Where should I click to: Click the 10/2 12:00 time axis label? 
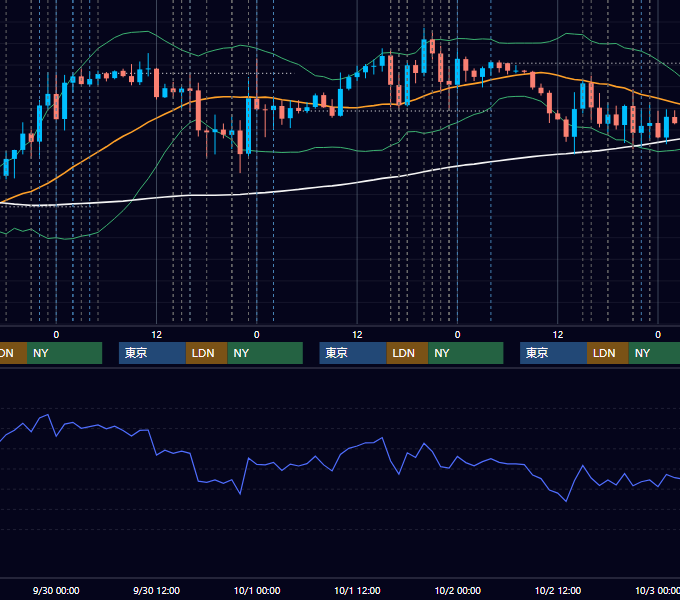point(558,590)
